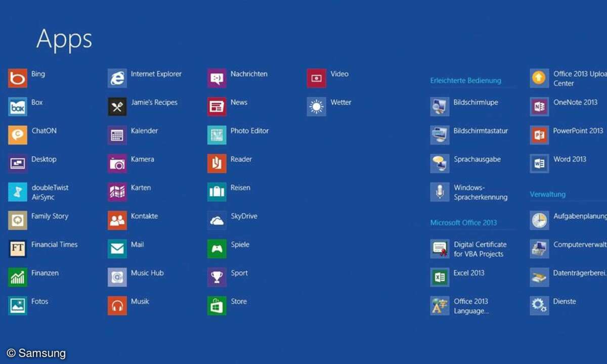Open Dienste gears icon

point(540,306)
